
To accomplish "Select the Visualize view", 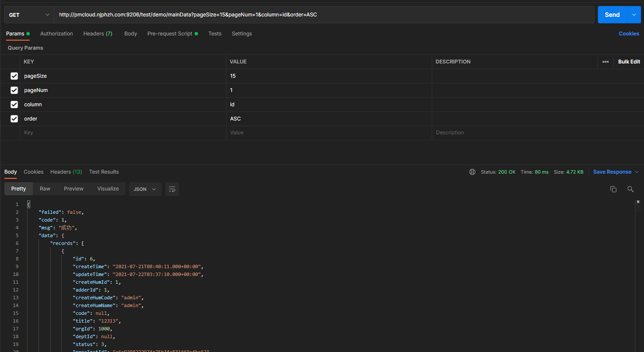I will (108, 189).
